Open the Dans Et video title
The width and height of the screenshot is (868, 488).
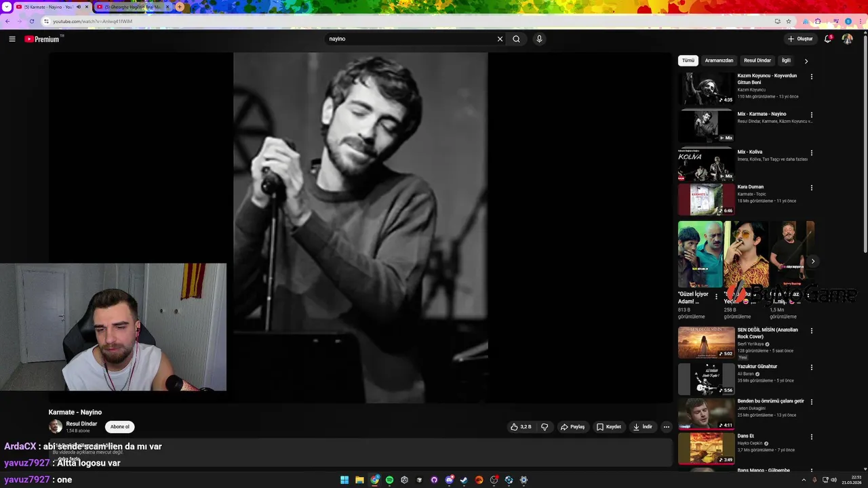coord(745,436)
